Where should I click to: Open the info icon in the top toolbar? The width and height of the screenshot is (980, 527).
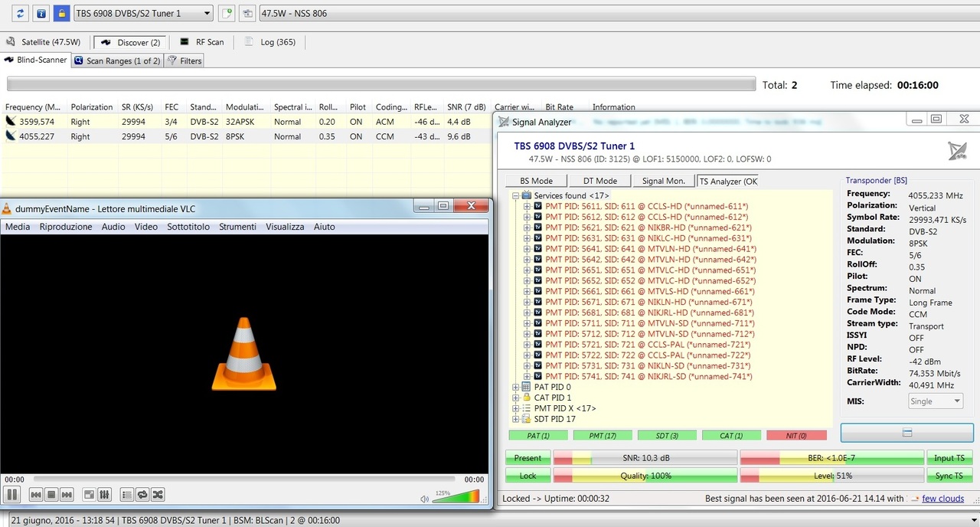(x=41, y=13)
